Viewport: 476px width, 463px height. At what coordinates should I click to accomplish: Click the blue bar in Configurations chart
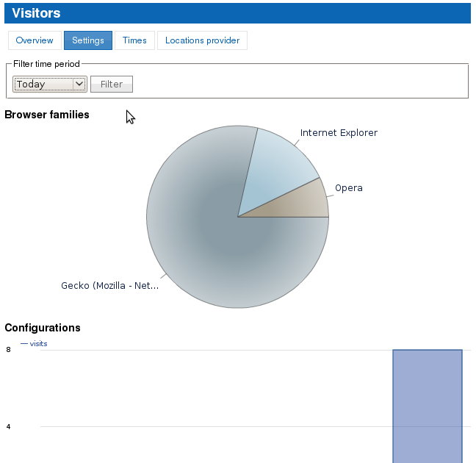pos(427,404)
